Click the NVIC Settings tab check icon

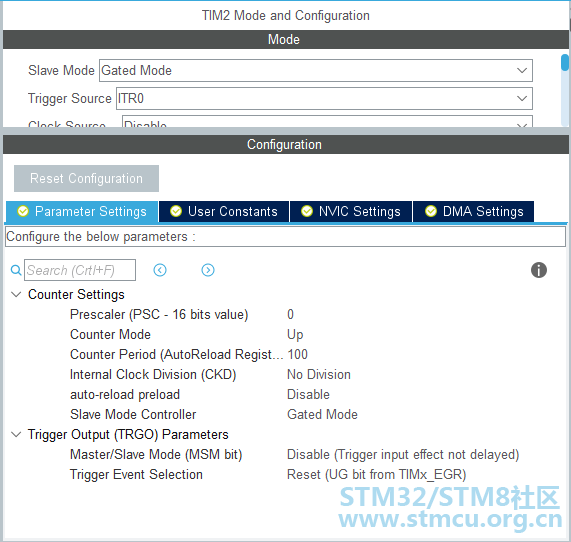(x=307, y=211)
